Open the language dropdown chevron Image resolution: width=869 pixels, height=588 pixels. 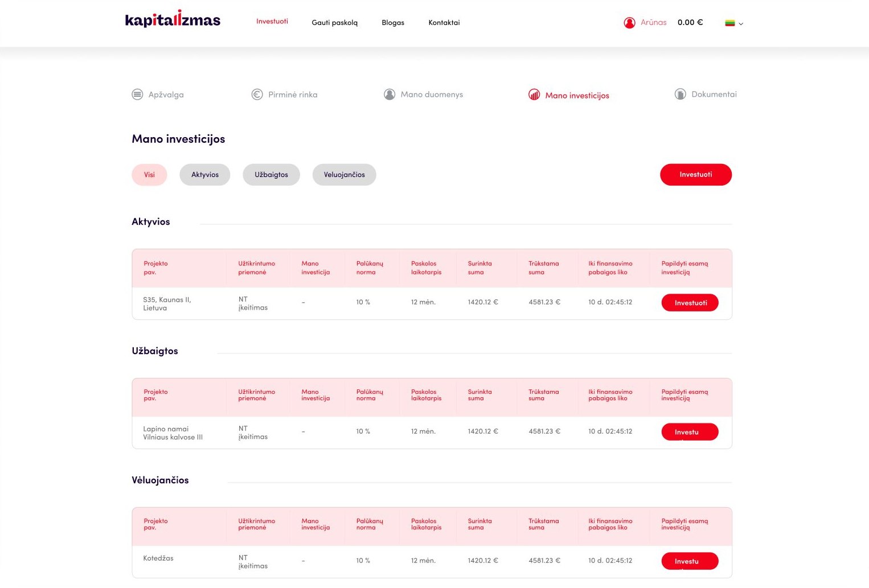pos(741,24)
